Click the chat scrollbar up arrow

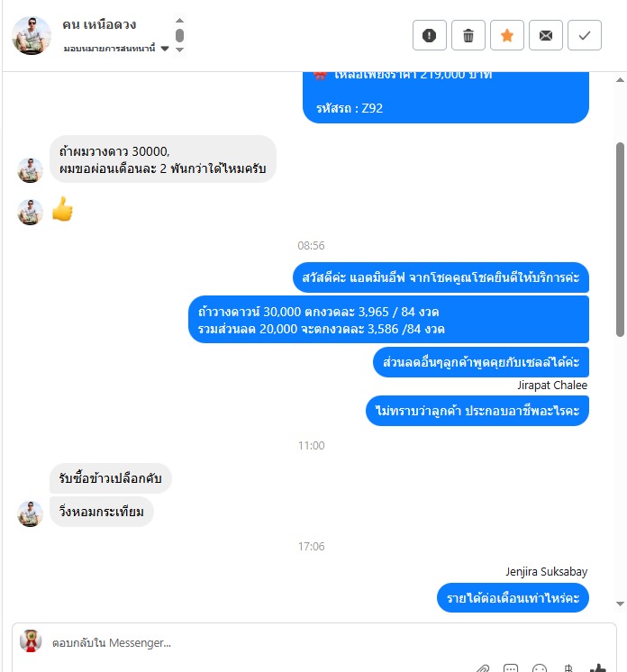point(620,79)
